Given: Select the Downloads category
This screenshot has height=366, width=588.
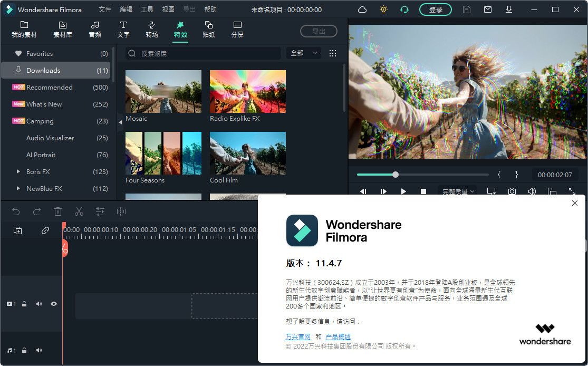Looking at the screenshot, I should 56,71.
